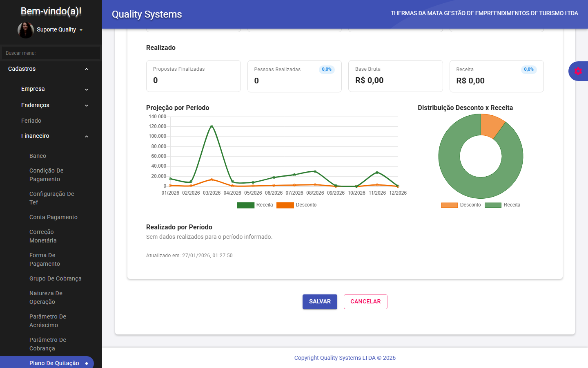Click the orange Desconto legend marker below donut chart
Screen dimensions: 588x368
pos(449,205)
